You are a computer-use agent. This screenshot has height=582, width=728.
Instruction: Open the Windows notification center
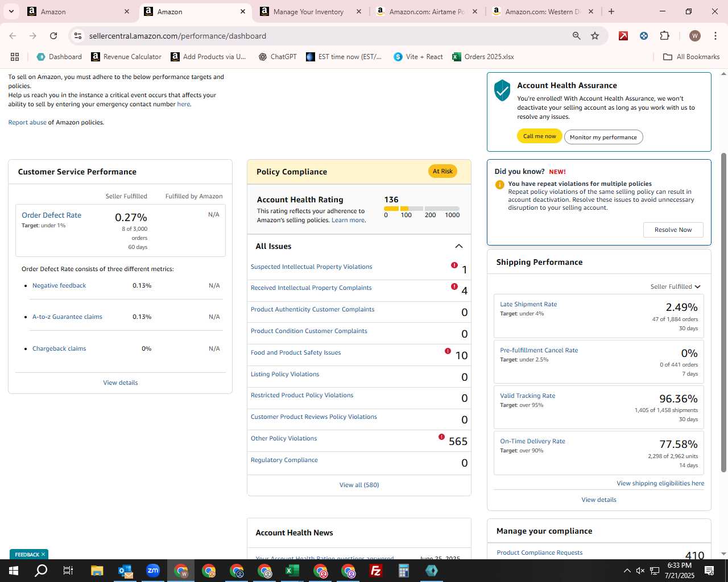click(709, 571)
